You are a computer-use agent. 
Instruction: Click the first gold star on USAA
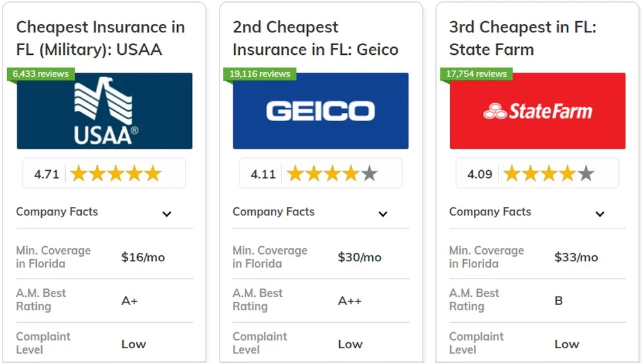pos(79,174)
